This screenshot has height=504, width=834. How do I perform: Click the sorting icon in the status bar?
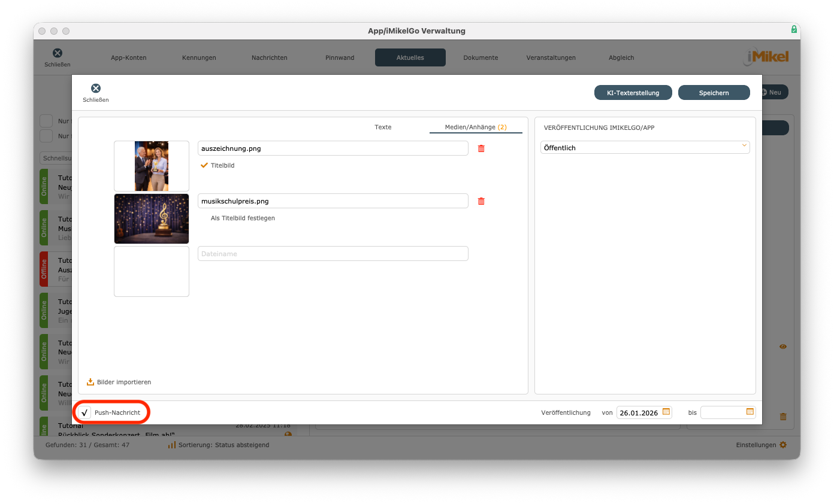coord(173,445)
